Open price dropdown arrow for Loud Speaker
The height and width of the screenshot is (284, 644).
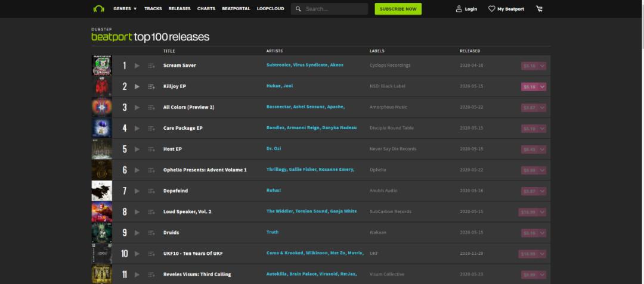pyautogui.click(x=542, y=212)
